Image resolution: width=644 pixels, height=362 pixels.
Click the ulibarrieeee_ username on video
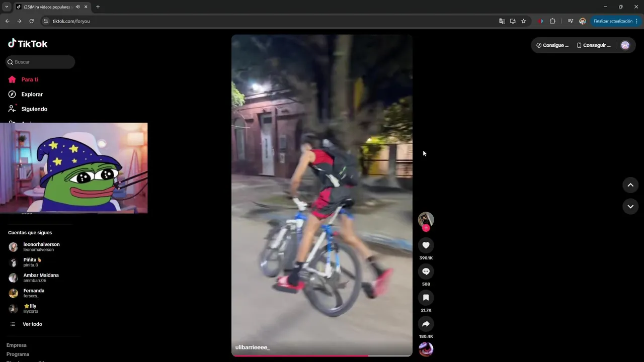[253, 347]
